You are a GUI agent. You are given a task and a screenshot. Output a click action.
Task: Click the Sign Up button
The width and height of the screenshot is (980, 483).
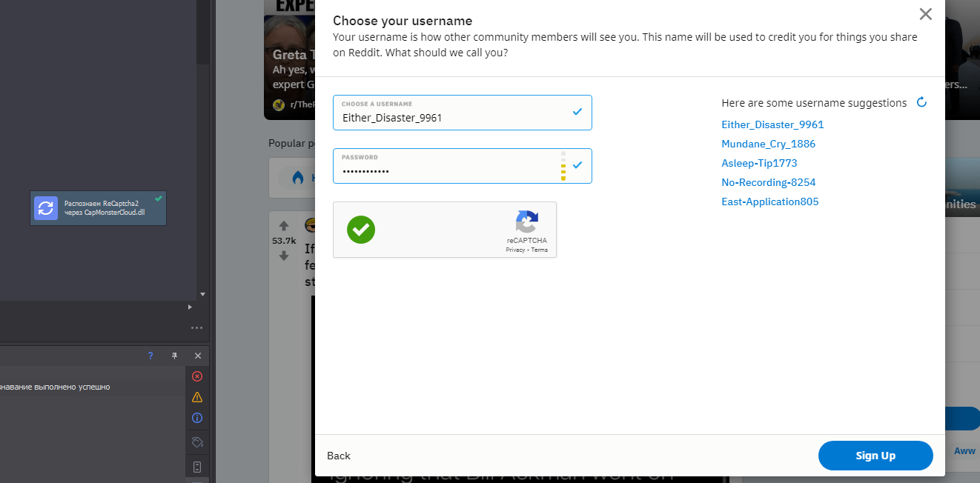click(x=875, y=456)
